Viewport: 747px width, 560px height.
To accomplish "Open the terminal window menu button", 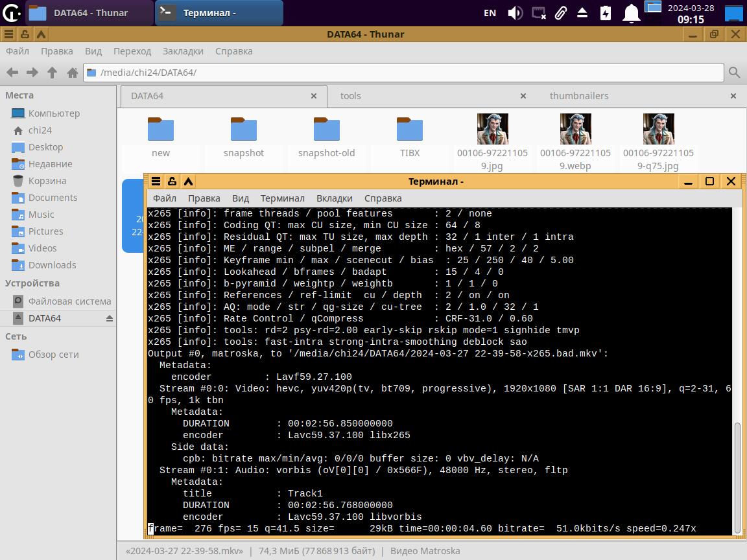I will point(156,181).
